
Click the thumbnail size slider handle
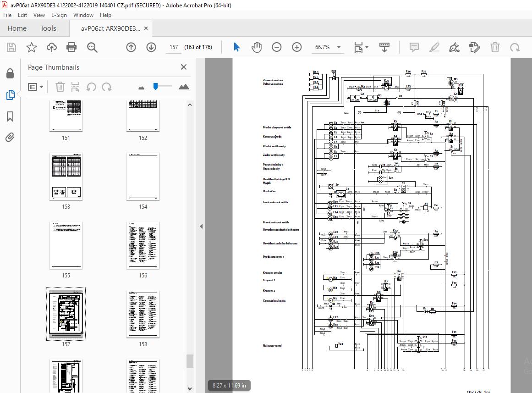[155, 87]
